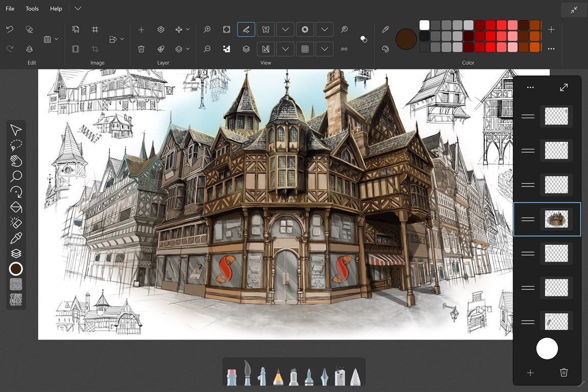The image size is (588, 392).
Task: Click the Zoom In magnifier icon
Action: pos(207,30)
